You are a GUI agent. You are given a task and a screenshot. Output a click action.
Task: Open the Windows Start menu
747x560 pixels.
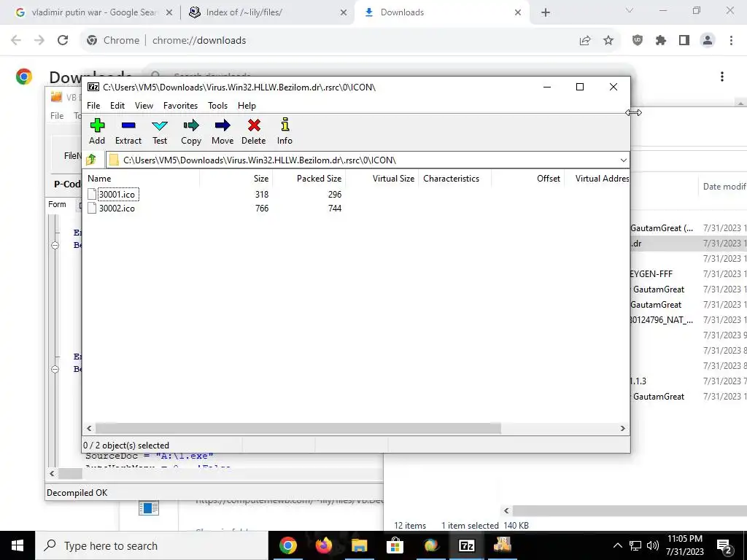coord(18,545)
